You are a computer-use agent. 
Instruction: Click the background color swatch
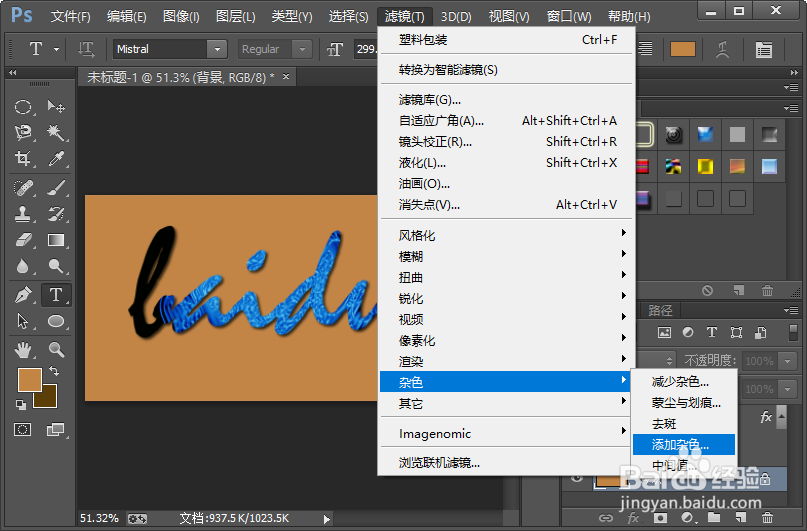[48, 399]
